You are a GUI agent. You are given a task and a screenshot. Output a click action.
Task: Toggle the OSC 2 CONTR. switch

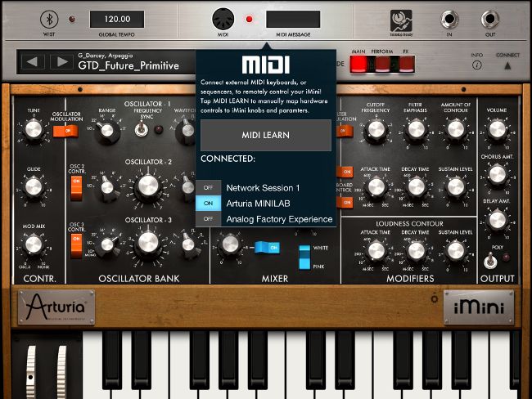coord(76,188)
